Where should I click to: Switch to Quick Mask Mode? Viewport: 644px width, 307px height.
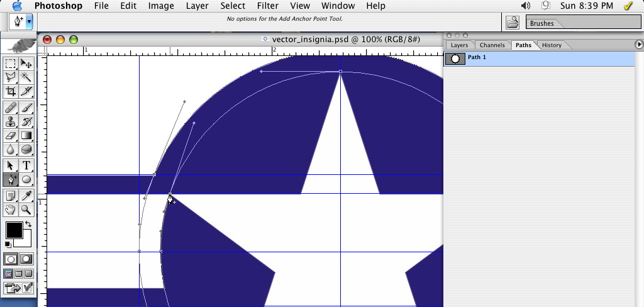click(26, 259)
